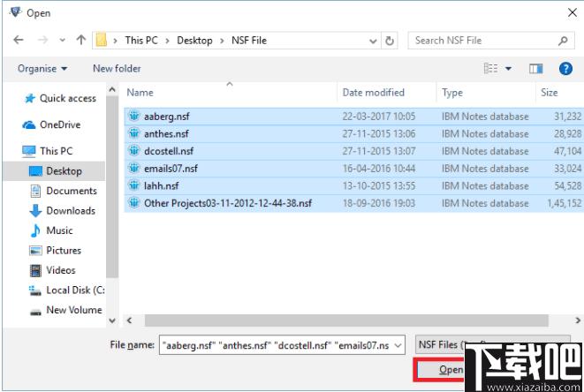This screenshot has height=392, width=584.
Task: Click the Search NSF File input field
Action: pyautogui.click(x=482, y=41)
